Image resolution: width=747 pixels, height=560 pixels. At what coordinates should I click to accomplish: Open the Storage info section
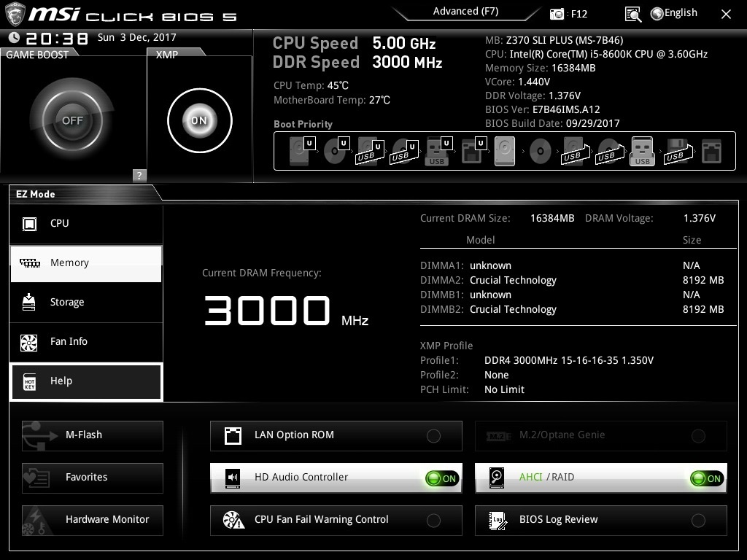pos(86,303)
